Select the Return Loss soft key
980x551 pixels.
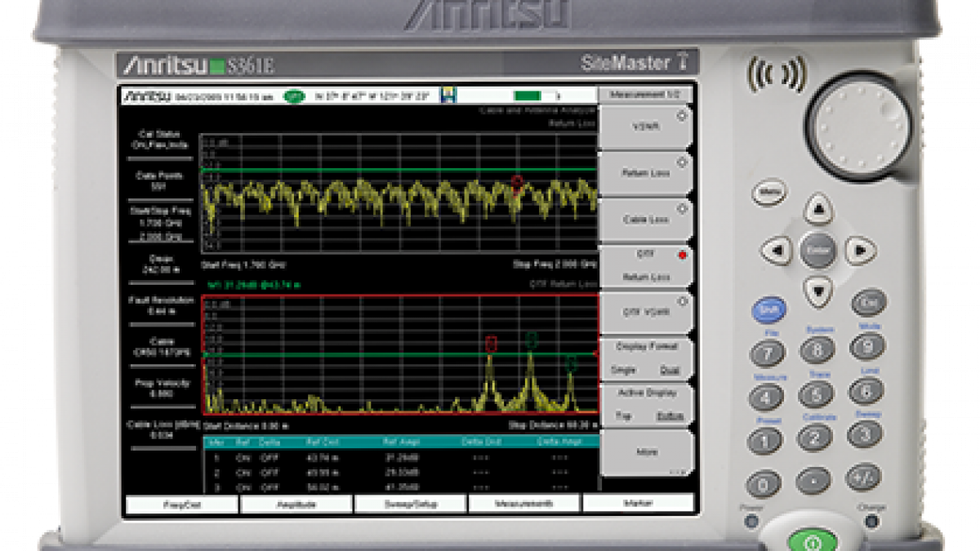tap(647, 173)
